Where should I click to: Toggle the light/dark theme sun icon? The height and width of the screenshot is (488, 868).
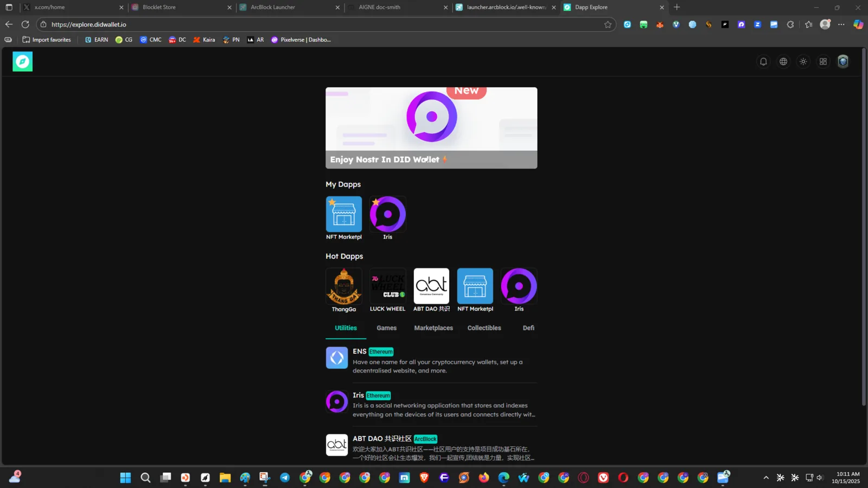[x=803, y=62]
